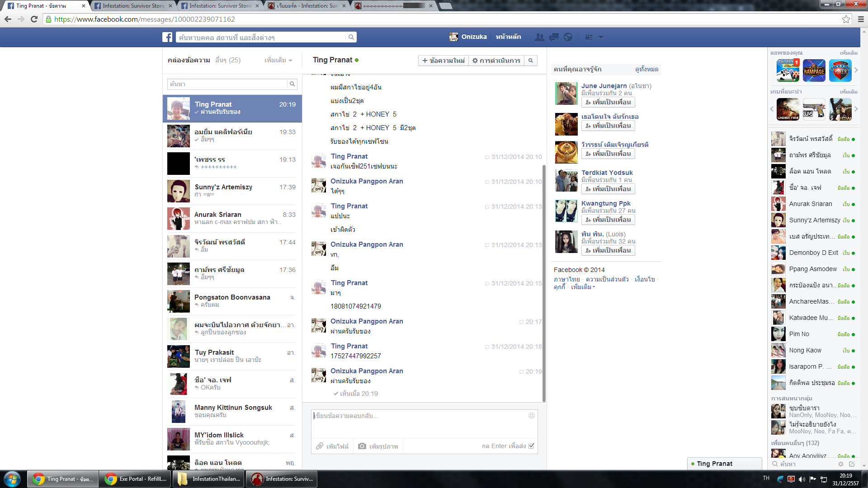This screenshot has height=488, width=868.
Task: Add June Junejarn as friend
Action: (x=608, y=102)
